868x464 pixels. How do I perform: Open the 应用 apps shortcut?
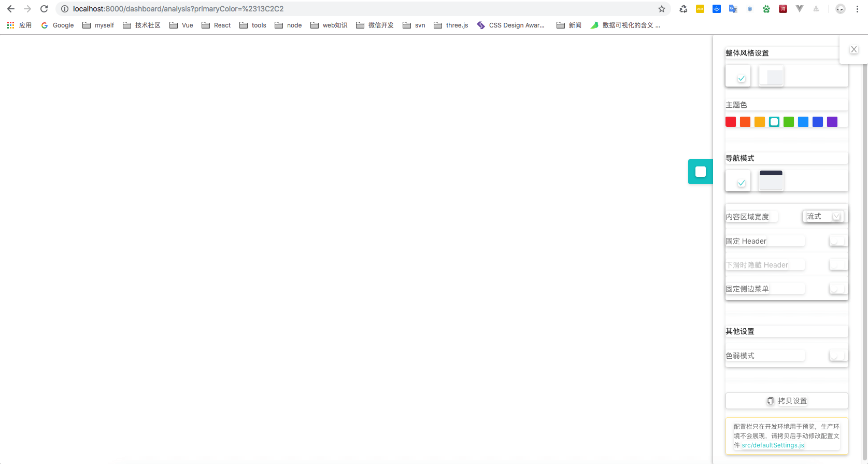pyautogui.click(x=19, y=25)
